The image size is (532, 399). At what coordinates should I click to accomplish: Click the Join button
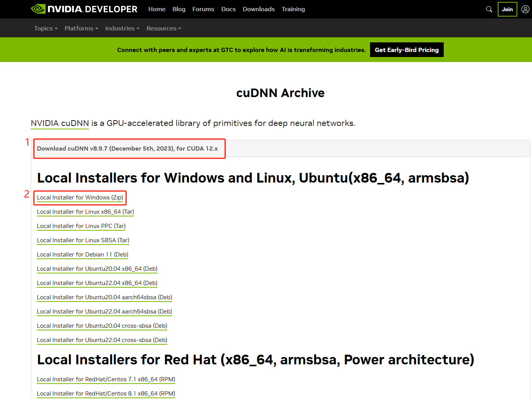tap(507, 9)
